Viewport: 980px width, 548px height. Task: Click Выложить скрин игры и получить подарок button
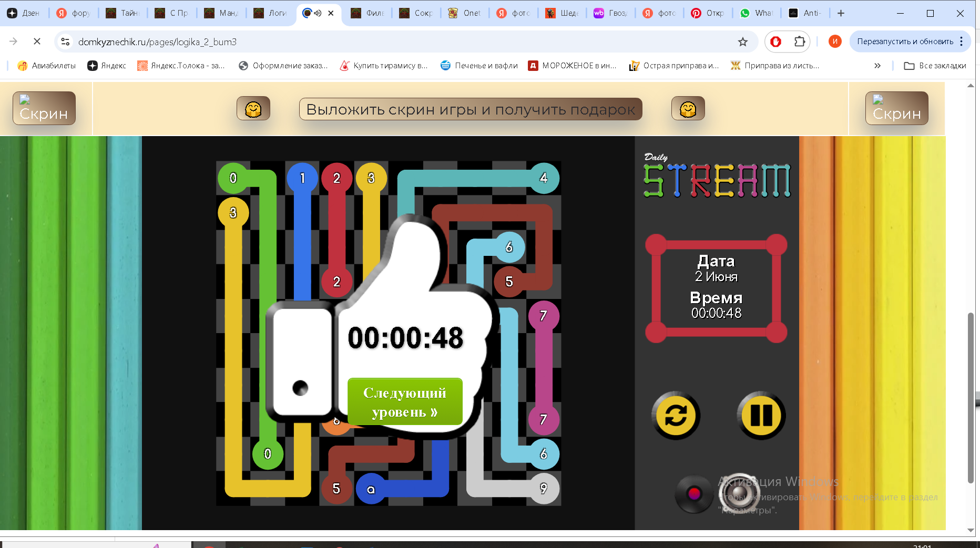click(471, 109)
